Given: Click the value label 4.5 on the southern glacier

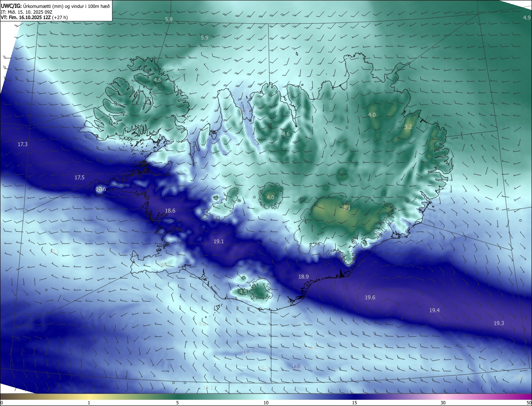Looking at the screenshot, I should pyautogui.click(x=243, y=292).
